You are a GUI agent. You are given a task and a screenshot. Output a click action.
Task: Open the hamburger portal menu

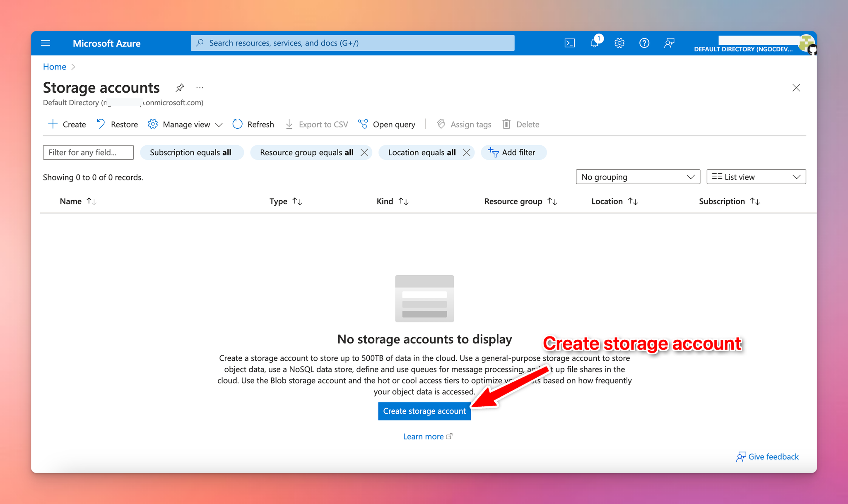point(46,43)
